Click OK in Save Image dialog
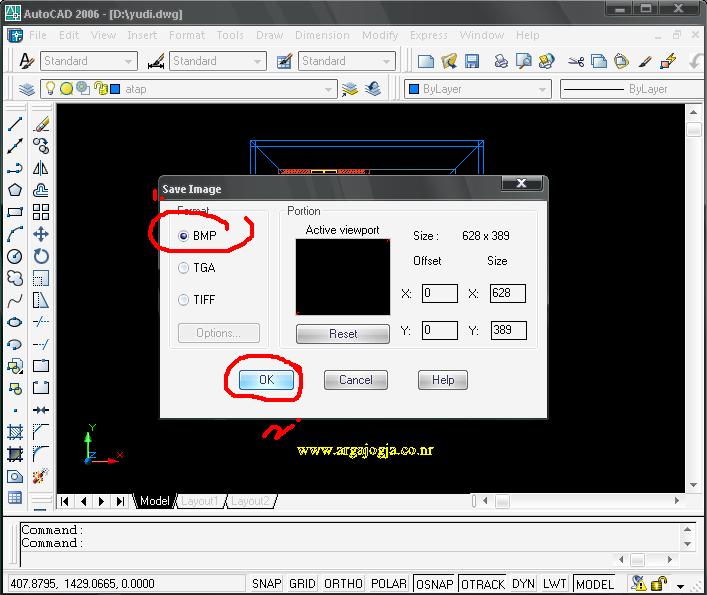Screen dimensions: 707x595 (x=266, y=380)
